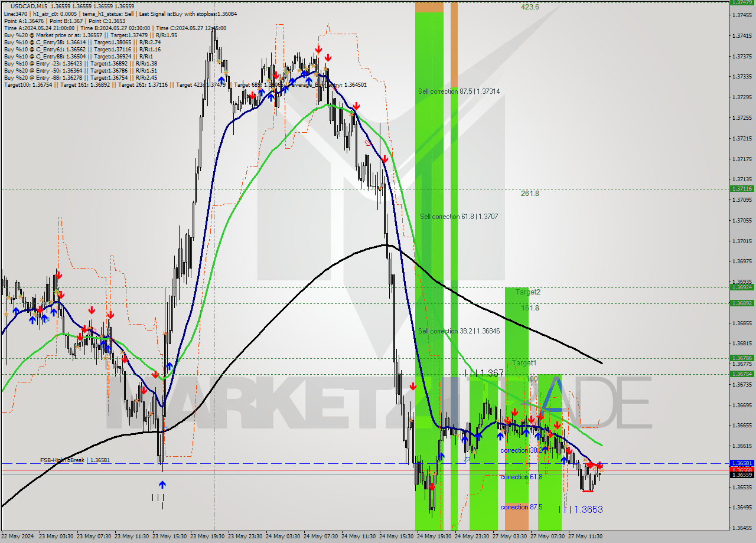This screenshot has height=543, width=756.
Task: Select the blue 'correction 61.8' label
Action: pyautogui.click(x=522, y=477)
